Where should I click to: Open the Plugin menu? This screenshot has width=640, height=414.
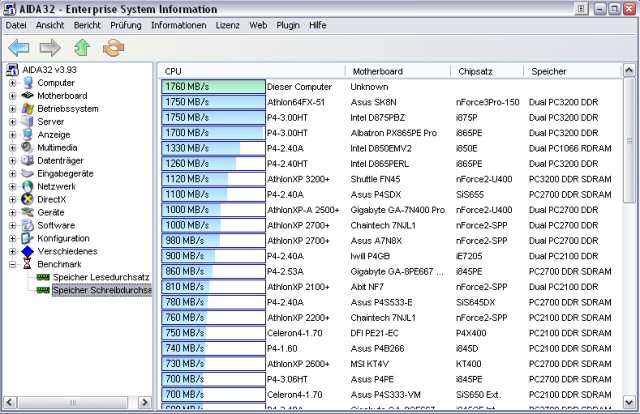click(288, 25)
